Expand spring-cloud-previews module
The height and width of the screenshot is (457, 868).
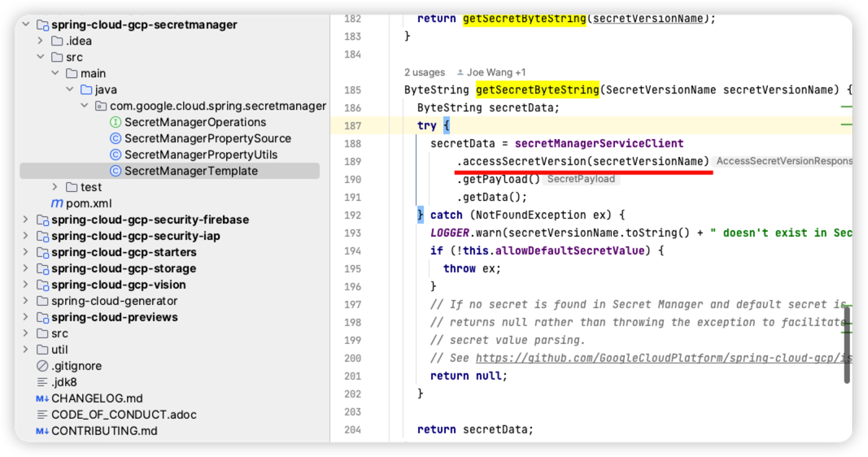tap(26, 317)
